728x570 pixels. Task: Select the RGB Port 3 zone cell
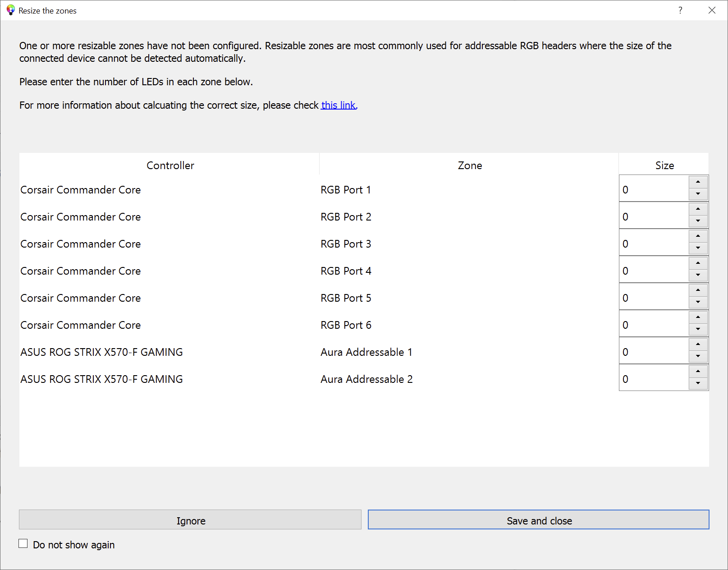469,243
